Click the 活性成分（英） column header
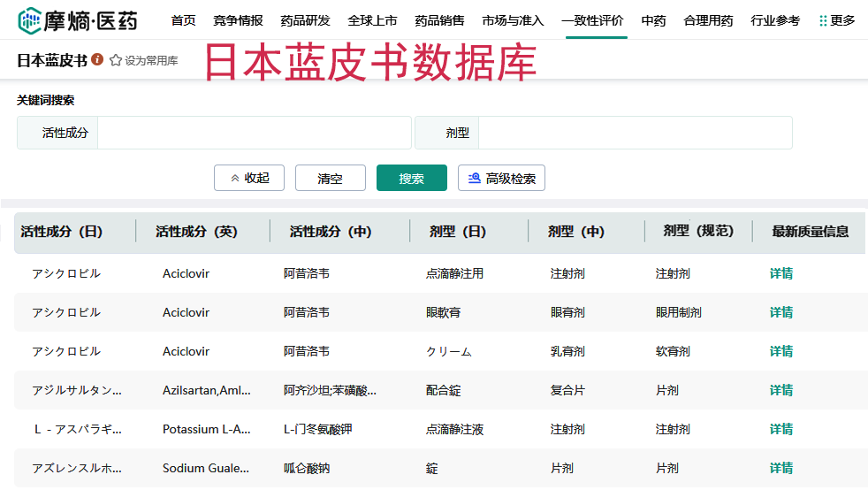This screenshot has width=868, height=490. [196, 232]
